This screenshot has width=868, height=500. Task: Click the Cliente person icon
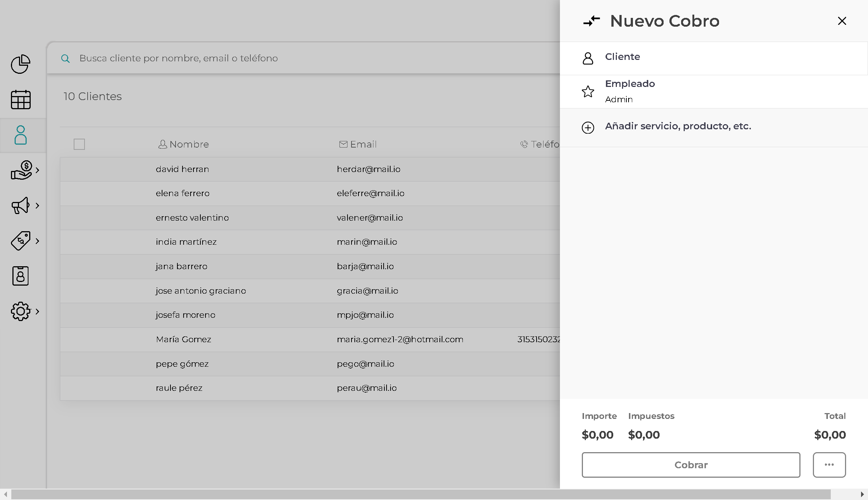click(588, 58)
